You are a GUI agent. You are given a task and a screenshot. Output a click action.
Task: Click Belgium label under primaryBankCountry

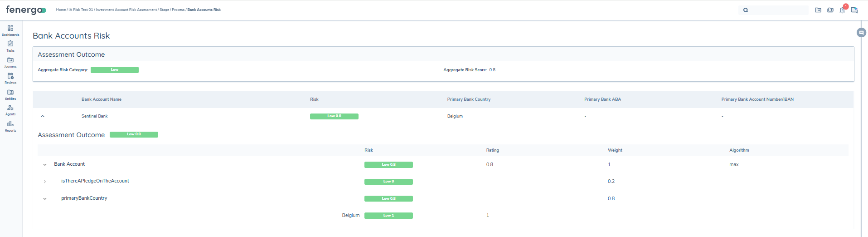pos(351,216)
